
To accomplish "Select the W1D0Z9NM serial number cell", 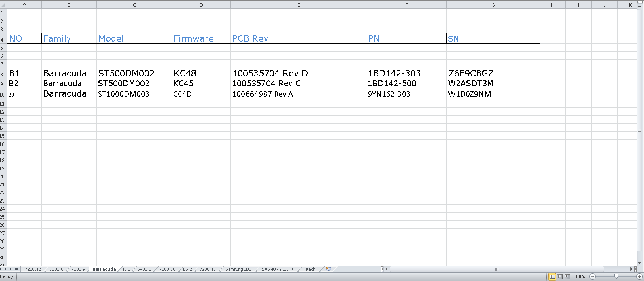I will point(493,94).
